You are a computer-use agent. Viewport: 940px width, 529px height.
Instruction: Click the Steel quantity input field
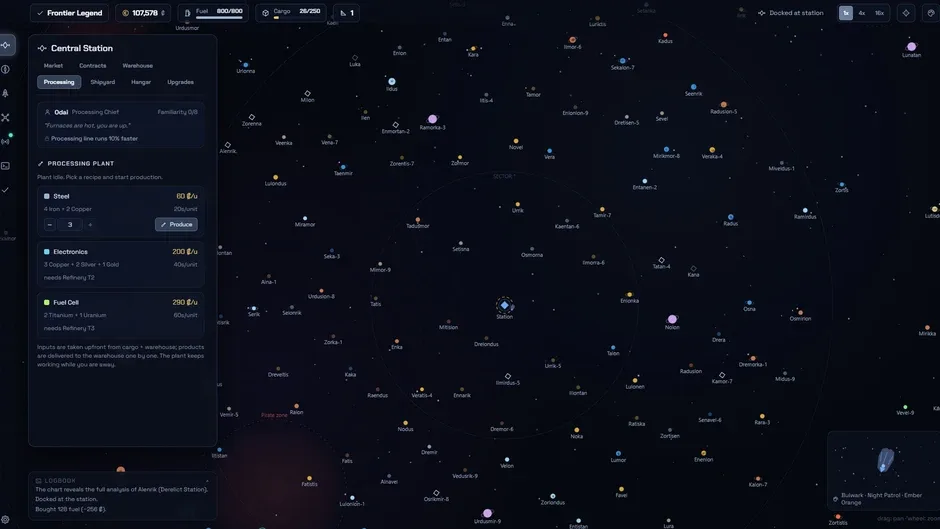(70, 225)
